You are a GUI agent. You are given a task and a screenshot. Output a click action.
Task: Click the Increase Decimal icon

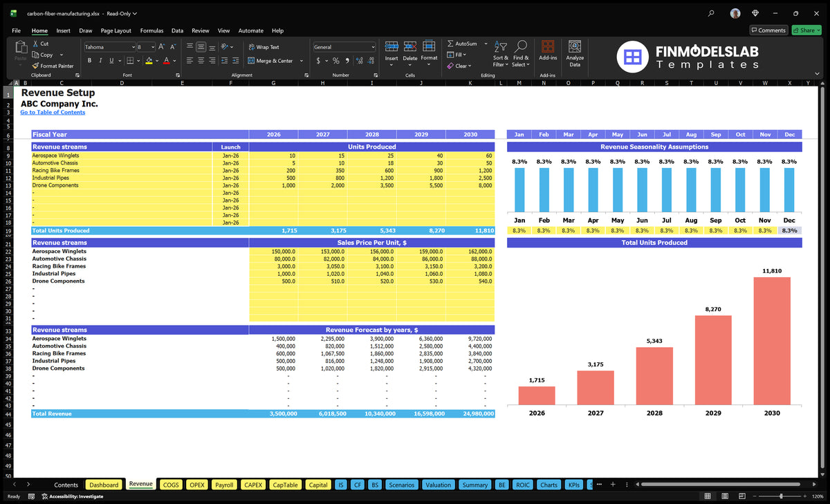358,61
